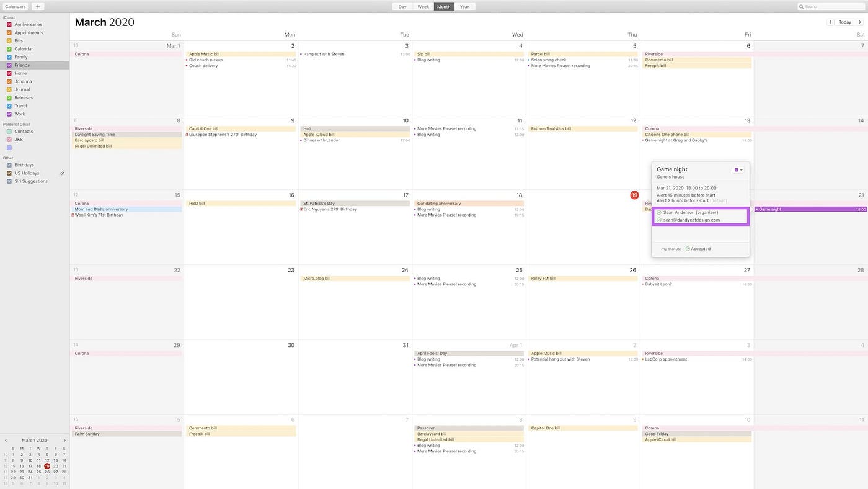
Task: Uncheck the Appointments calendar
Action: (x=9, y=32)
